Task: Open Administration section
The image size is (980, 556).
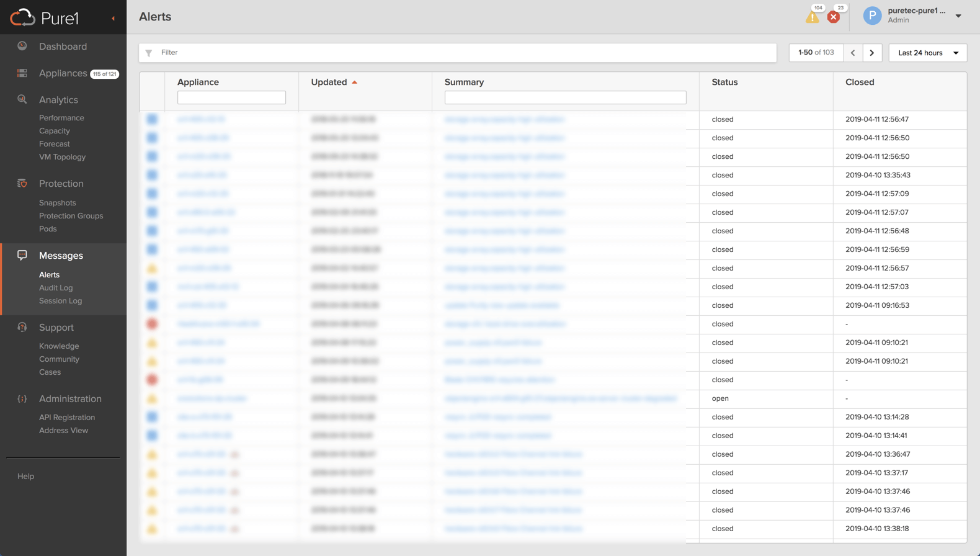Action: tap(70, 399)
